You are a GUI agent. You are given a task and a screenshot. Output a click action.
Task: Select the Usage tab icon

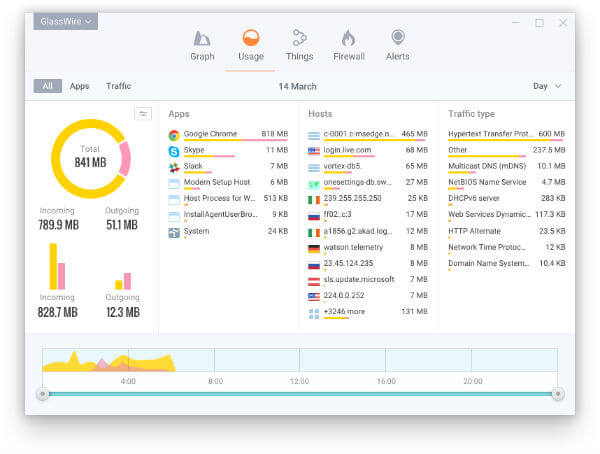[x=251, y=39]
